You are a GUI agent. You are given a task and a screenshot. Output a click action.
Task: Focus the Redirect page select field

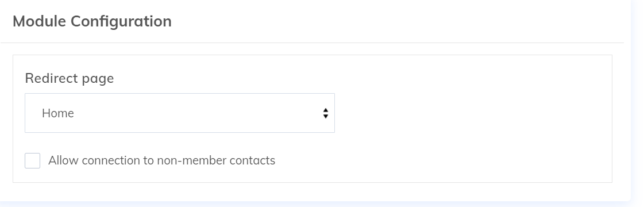[x=179, y=113]
